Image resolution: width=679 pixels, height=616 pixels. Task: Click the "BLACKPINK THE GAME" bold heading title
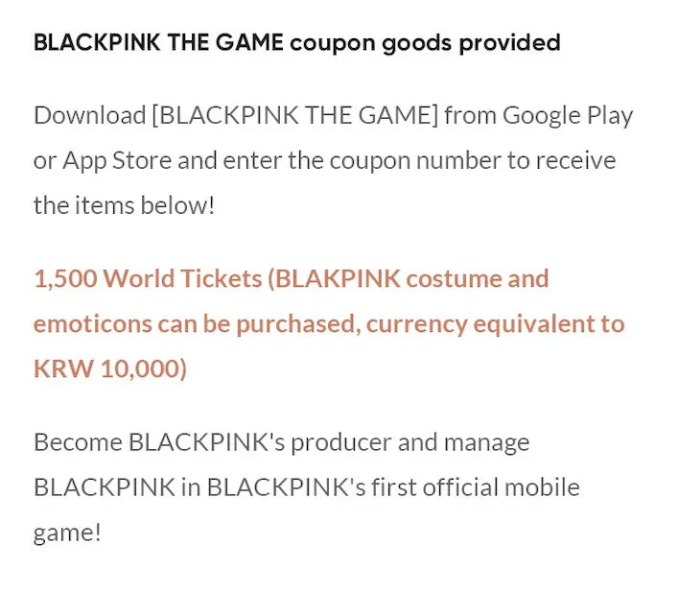(158, 43)
